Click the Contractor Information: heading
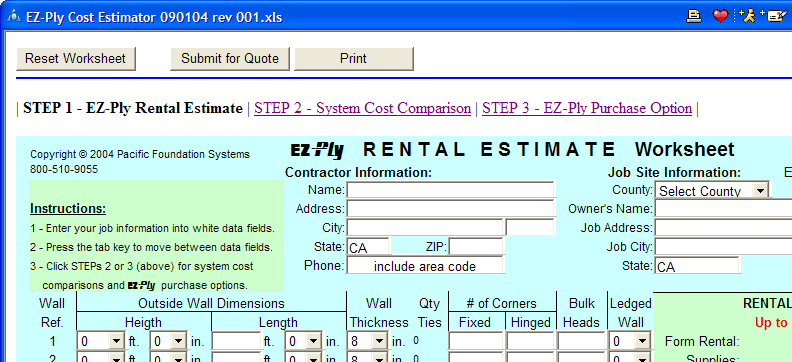The image size is (792, 362). coord(359,173)
